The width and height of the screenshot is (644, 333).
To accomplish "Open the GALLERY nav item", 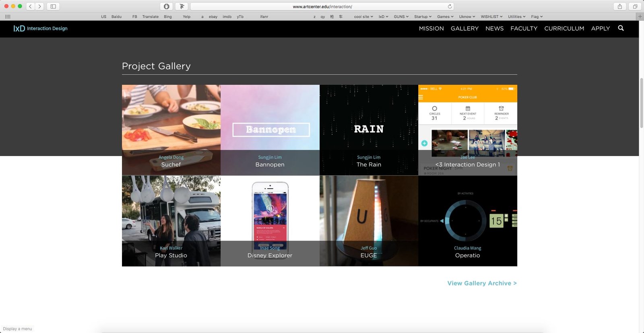I will [x=464, y=29].
